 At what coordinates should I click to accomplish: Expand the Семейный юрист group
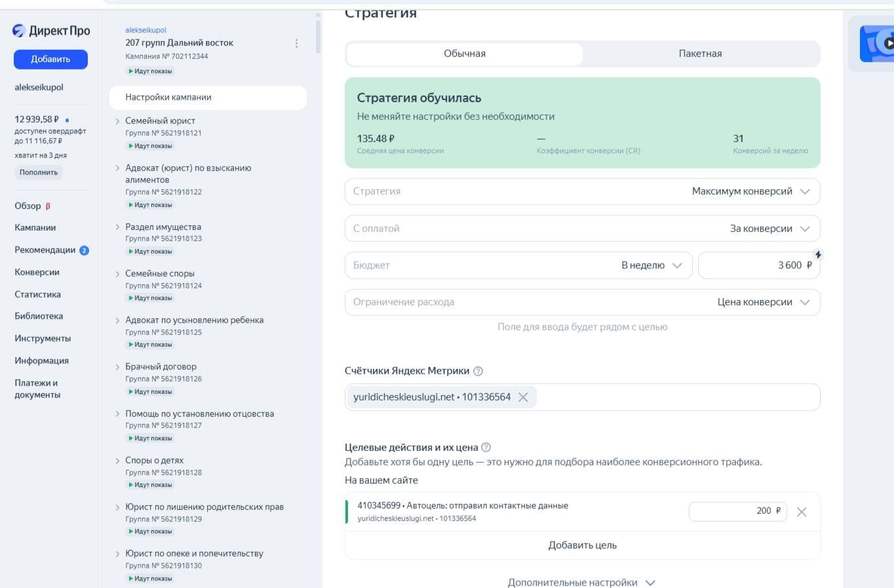pos(117,121)
